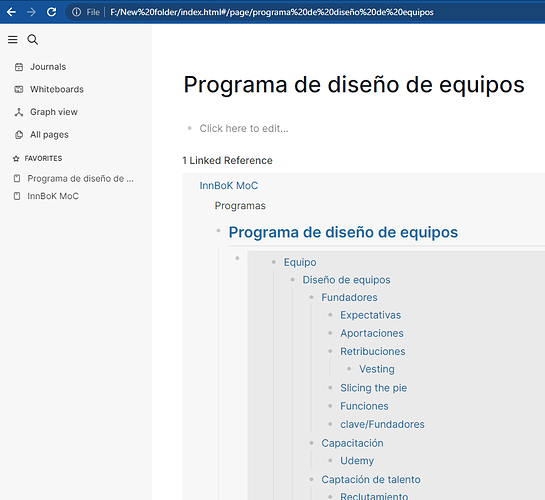The image size is (545, 500).
Task: Click the Favorites star icon
Action: 16,159
